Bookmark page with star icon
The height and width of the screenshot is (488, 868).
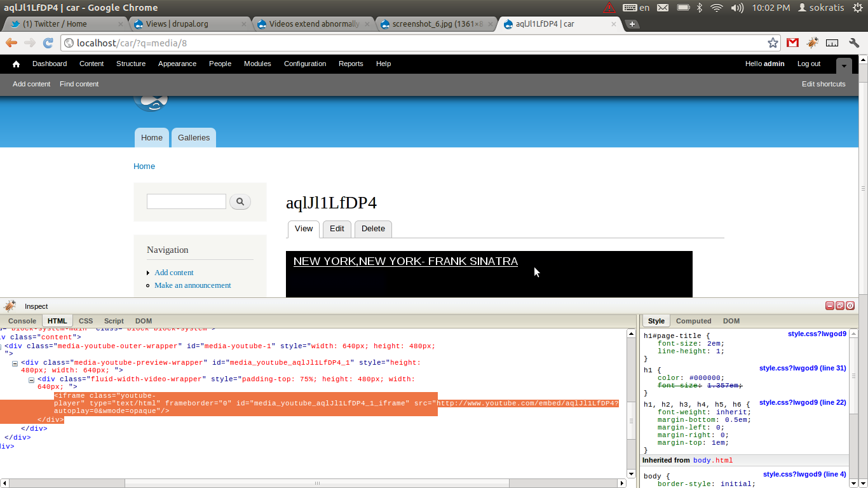click(x=773, y=43)
